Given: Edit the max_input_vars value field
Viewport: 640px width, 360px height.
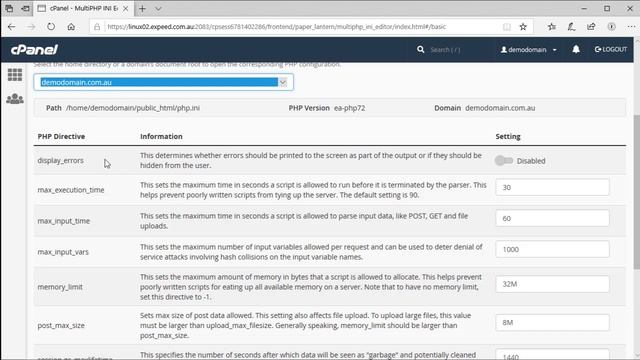Looking at the screenshot, I should coord(552,249).
